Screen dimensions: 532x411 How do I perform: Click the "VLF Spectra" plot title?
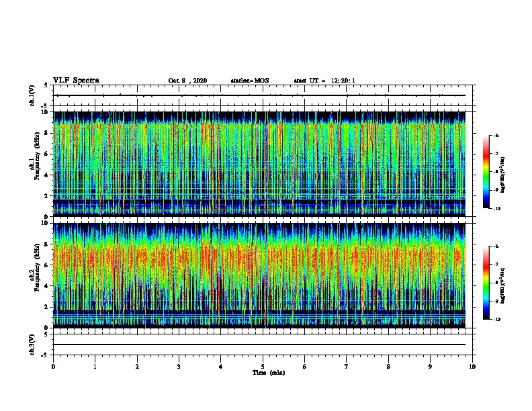pyautogui.click(x=76, y=81)
